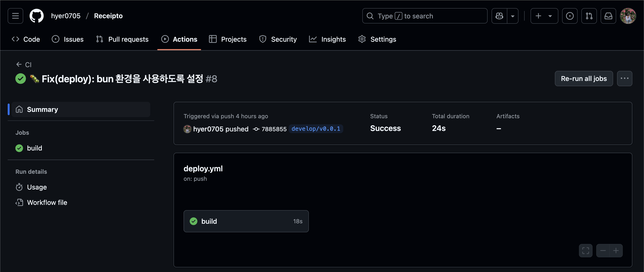Zoom in the workflow graph

tap(616, 251)
